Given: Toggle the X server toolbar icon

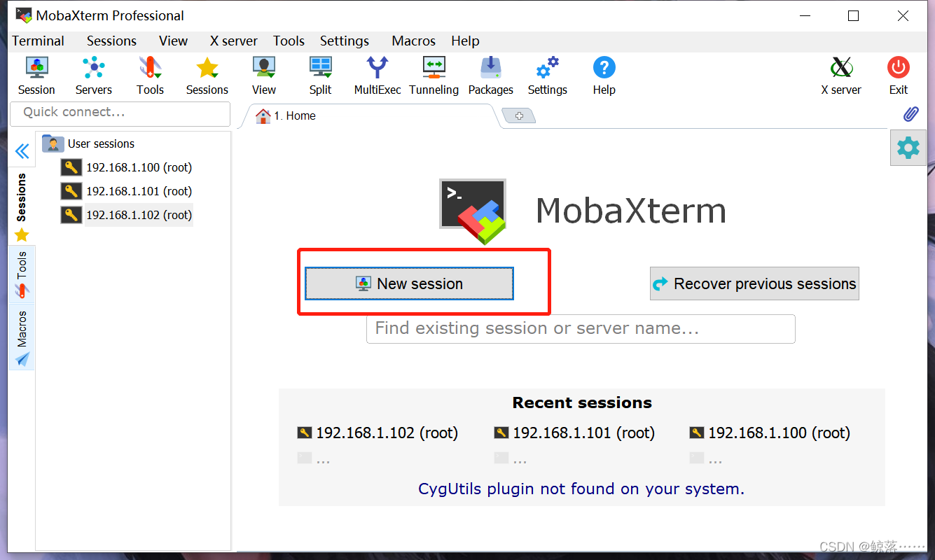Looking at the screenshot, I should coord(841,68).
